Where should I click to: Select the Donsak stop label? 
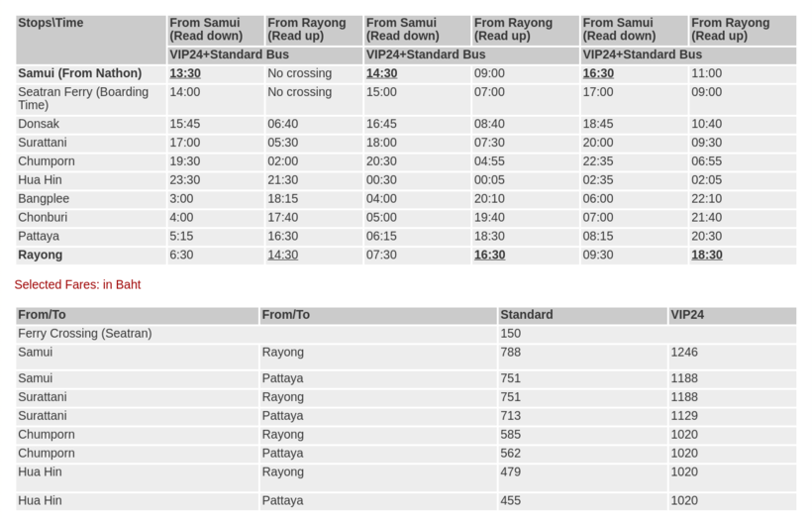(x=39, y=124)
